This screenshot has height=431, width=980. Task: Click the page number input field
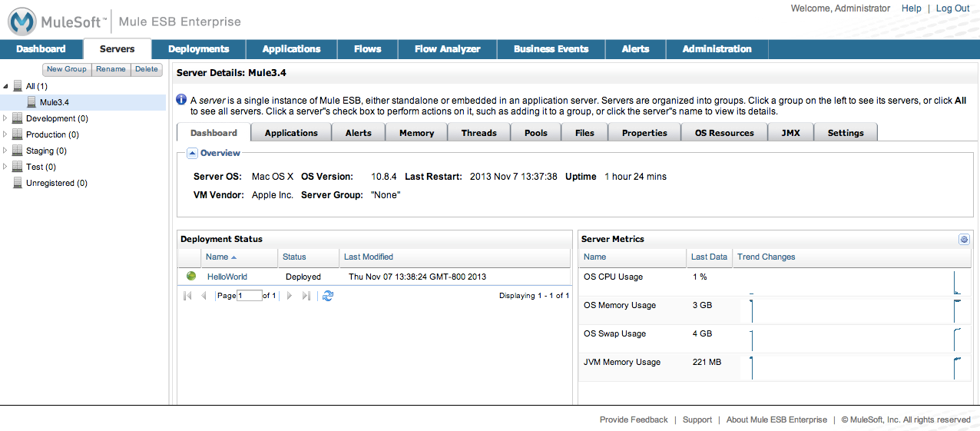(x=250, y=296)
